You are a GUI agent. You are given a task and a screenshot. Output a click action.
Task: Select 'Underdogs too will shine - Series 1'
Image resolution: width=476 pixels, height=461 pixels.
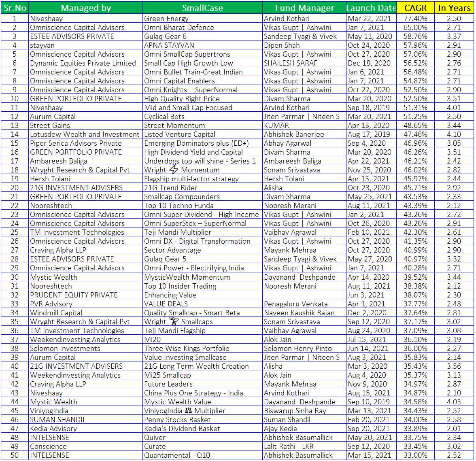[202, 161]
